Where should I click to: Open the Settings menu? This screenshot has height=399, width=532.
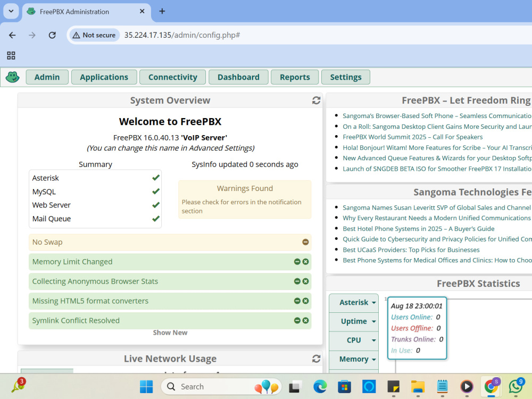346,77
